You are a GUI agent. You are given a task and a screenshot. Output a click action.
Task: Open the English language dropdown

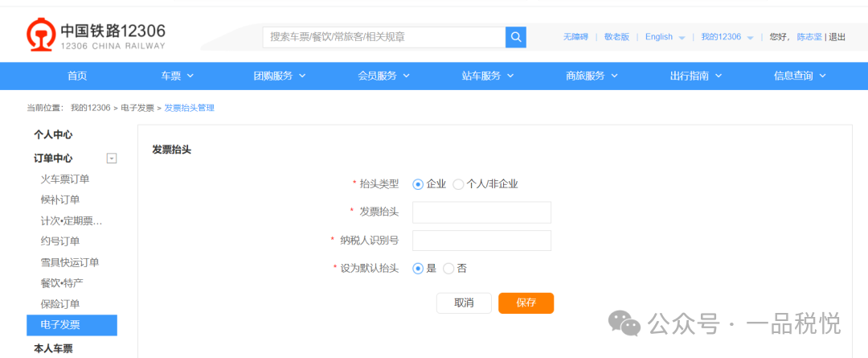[665, 37]
